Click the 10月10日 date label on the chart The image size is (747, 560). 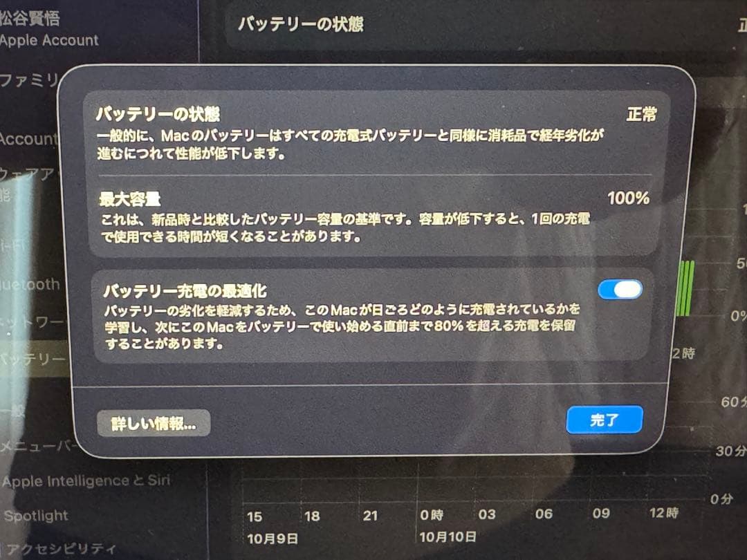(448, 537)
